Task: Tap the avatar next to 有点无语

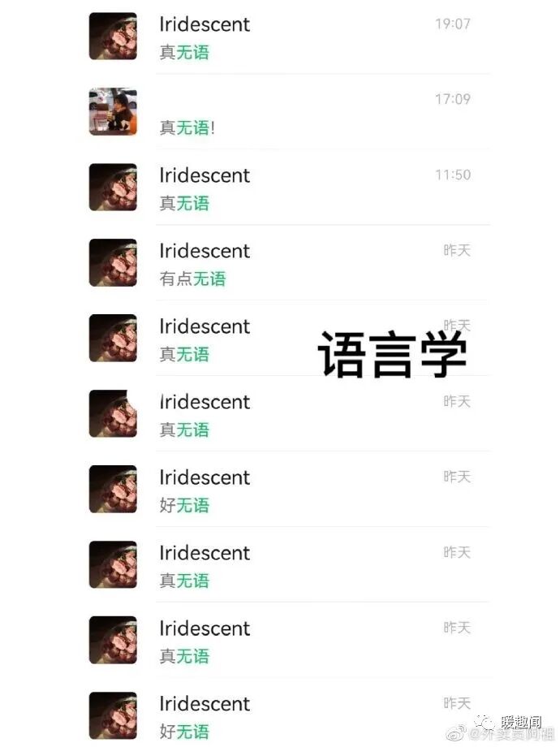Action: [x=113, y=262]
